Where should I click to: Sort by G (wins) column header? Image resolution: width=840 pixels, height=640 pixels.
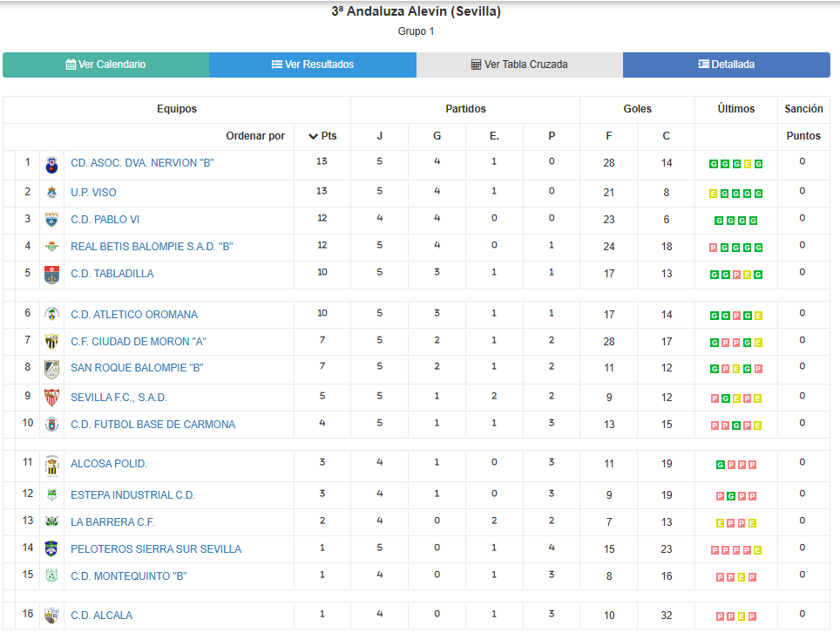(x=437, y=136)
